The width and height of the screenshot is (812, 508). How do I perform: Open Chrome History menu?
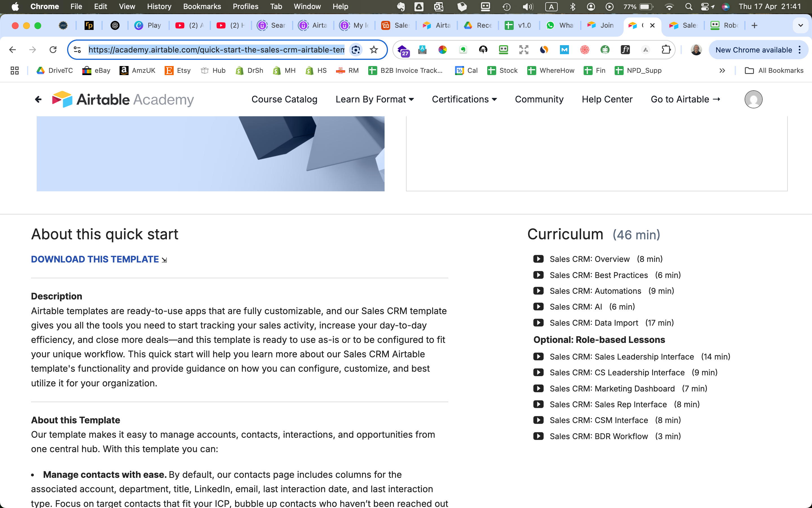click(159, 7)
